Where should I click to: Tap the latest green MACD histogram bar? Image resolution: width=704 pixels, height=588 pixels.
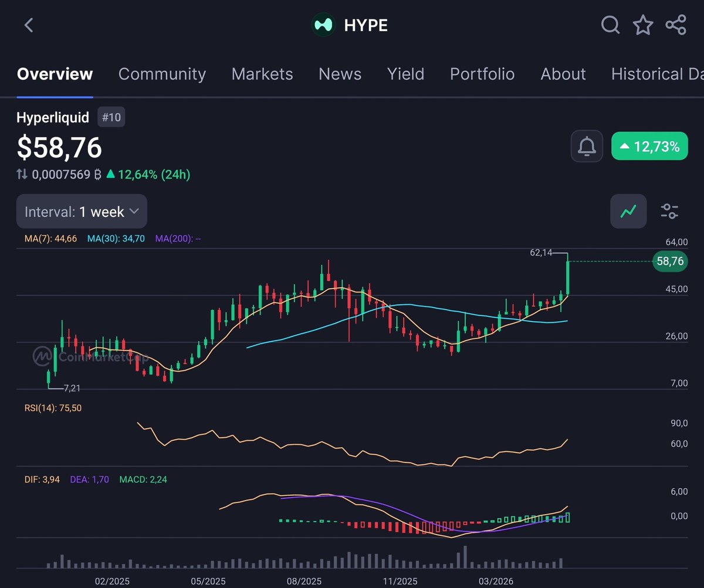(x=568, y=517)
